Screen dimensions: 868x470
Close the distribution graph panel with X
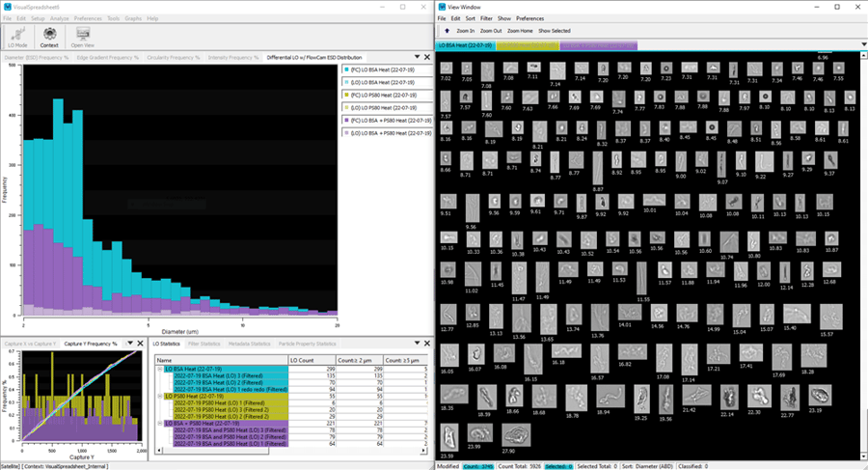click(426, 58)
